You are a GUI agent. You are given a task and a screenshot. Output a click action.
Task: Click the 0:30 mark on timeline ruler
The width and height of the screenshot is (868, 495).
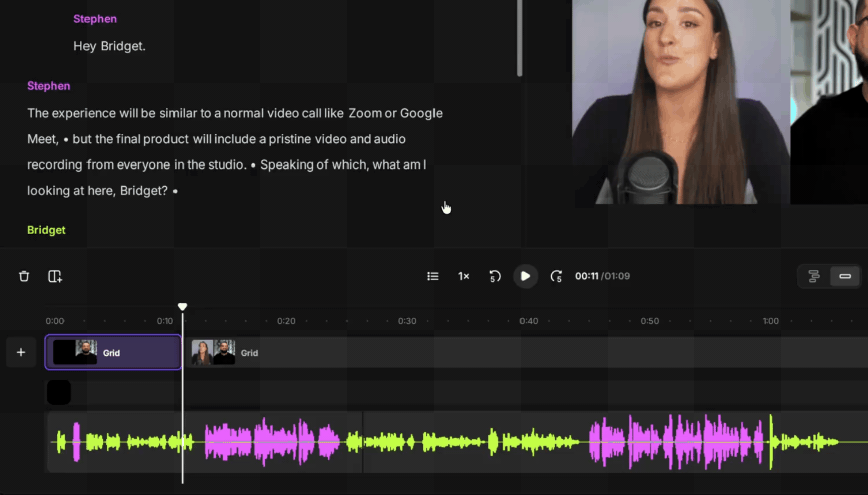407,321
